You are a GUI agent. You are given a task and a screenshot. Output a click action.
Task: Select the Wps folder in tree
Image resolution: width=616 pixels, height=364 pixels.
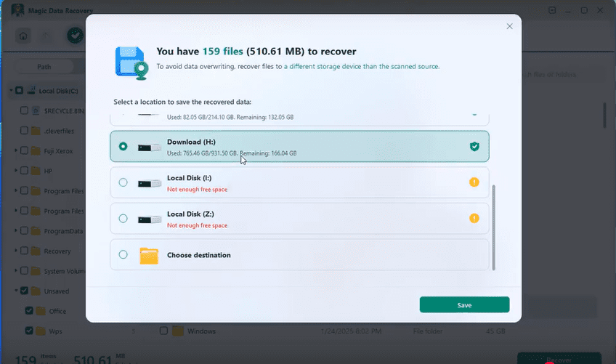[55, 331]
